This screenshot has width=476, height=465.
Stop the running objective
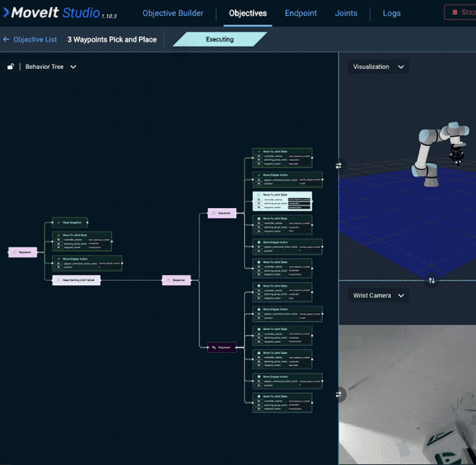coord(461,12)
